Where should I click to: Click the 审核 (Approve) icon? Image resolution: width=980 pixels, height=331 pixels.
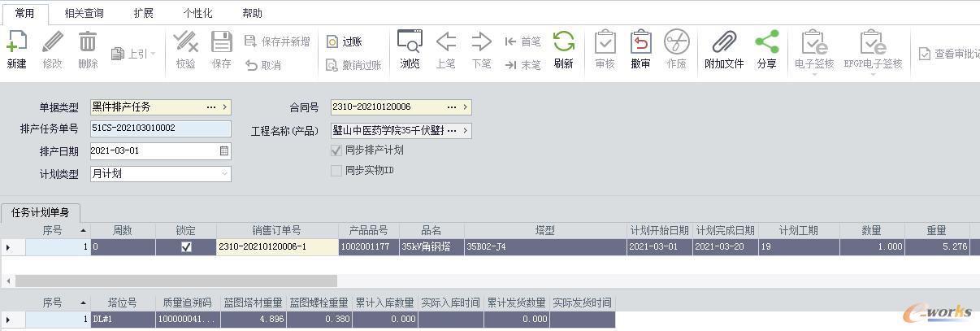pyautogui.click(x=605, y=42)
